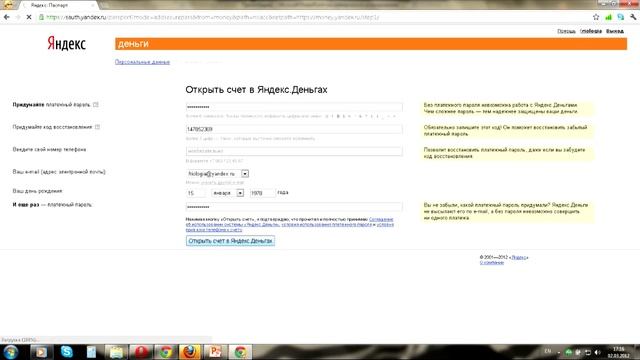Stop page loading with the X button

click(x=29, y=17)
